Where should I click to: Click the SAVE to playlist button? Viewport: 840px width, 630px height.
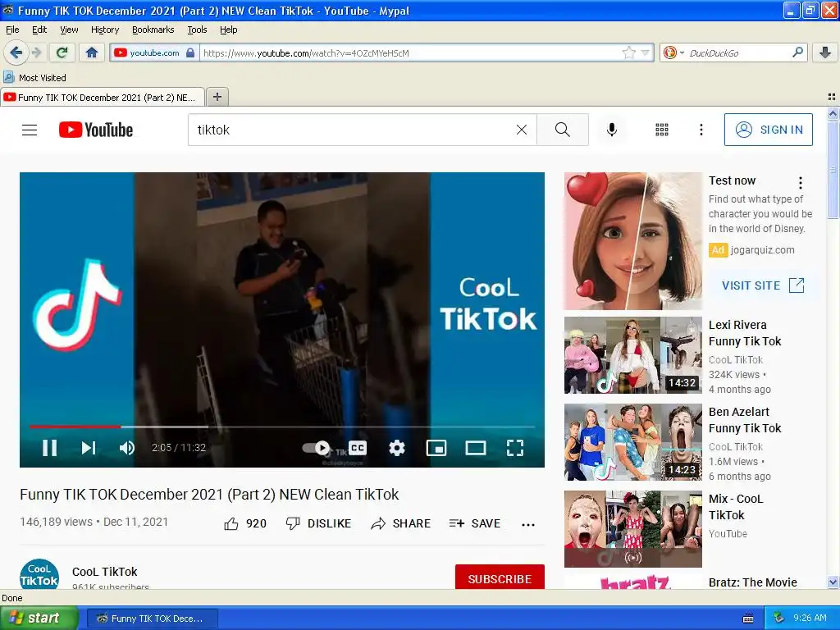475,523
